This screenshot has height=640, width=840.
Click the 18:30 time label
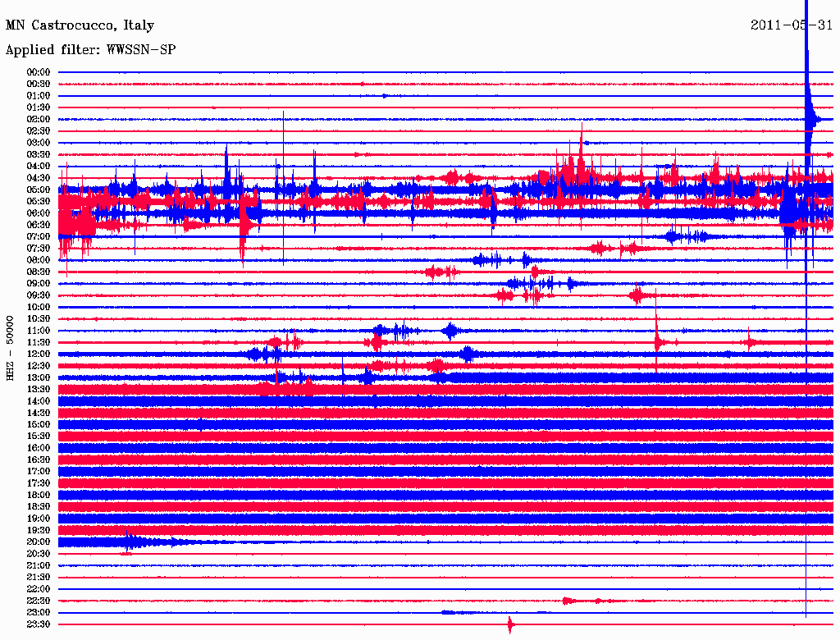[39, 507]
